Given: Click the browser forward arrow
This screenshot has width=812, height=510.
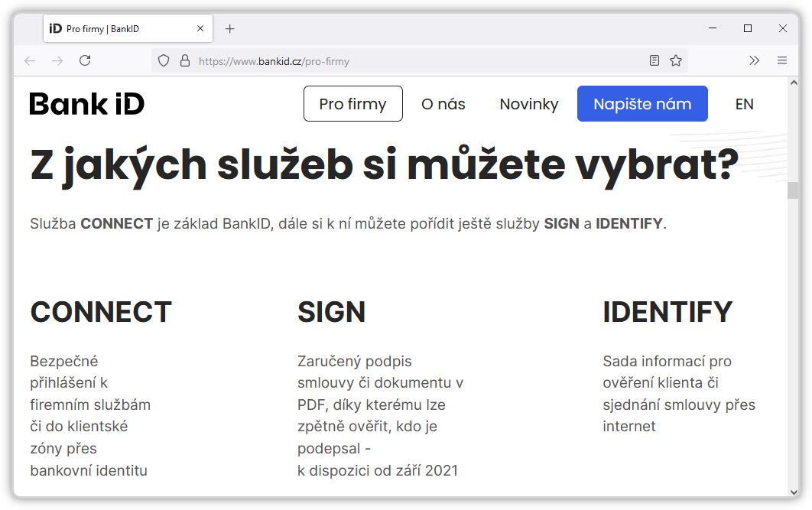Looking at the screenshot, I should click(57, 61).
